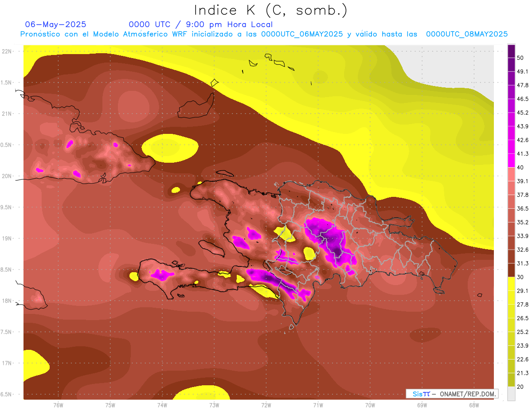
Task: Click the '41.3' legend value
Action: [x=523, y=154]
